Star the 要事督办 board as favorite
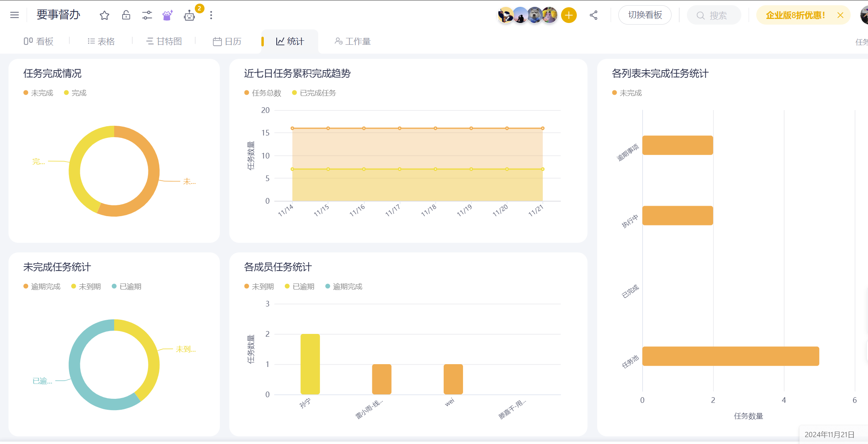This screenshot has height=444, width=868. pyautogui.click(x=104, y=15)
